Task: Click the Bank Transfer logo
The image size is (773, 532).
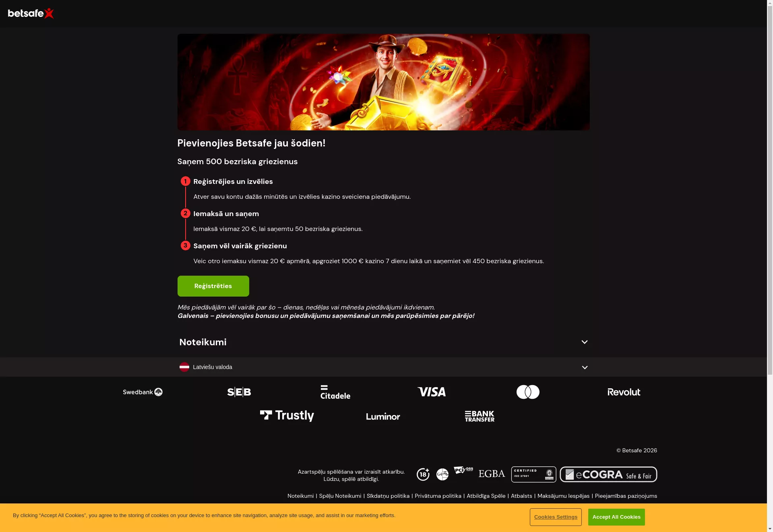Action: click(x=480, y=416)
